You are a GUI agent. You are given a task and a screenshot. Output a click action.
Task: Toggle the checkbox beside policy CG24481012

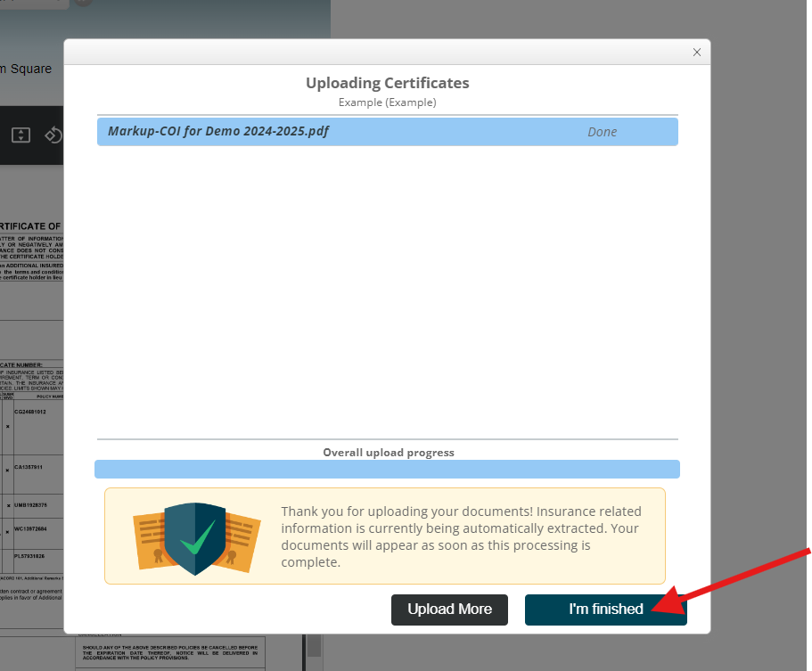[8, 427]
